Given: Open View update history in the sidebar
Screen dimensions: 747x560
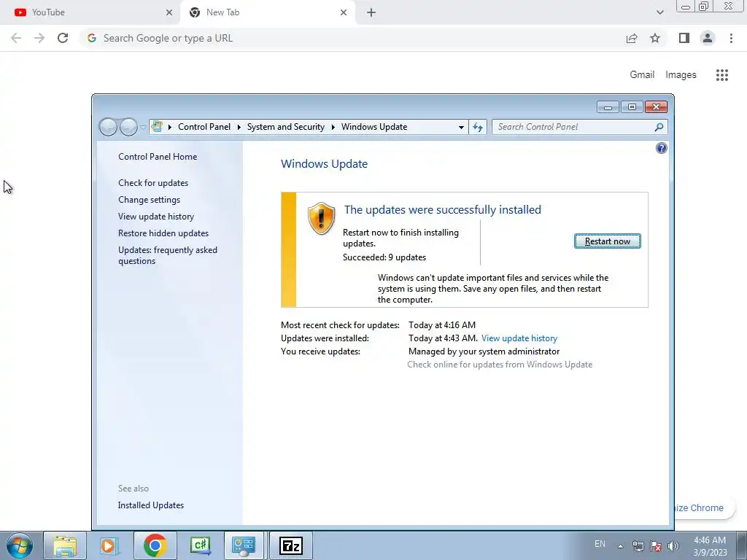Looking at the screenshot, I should [156, 216].
